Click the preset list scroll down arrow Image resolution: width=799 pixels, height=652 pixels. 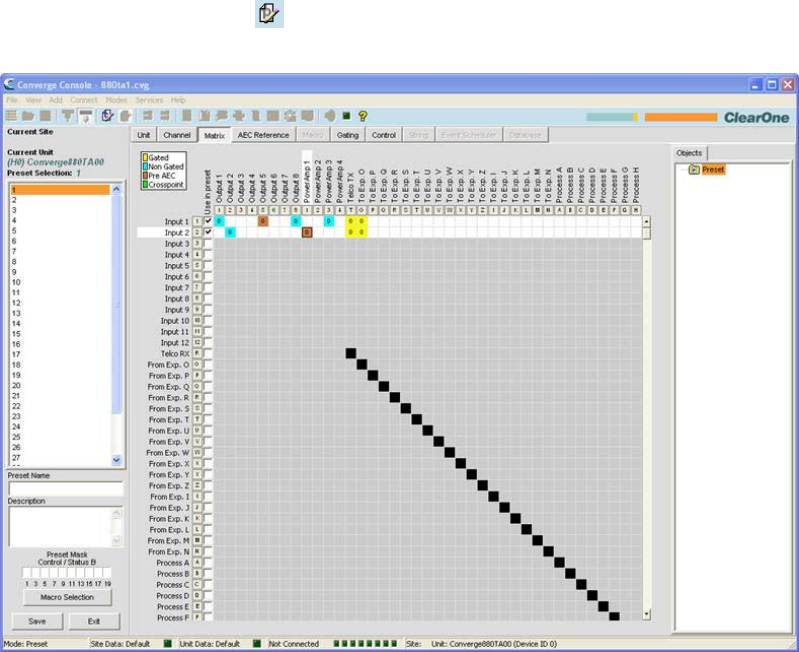(x=116, y=460)
